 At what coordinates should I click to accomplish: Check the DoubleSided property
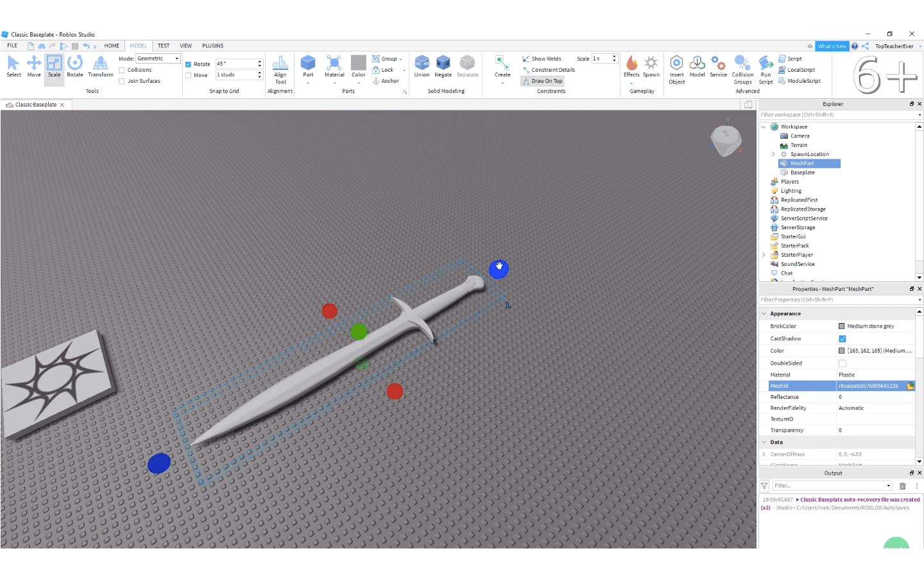click(x=843, y=363)
